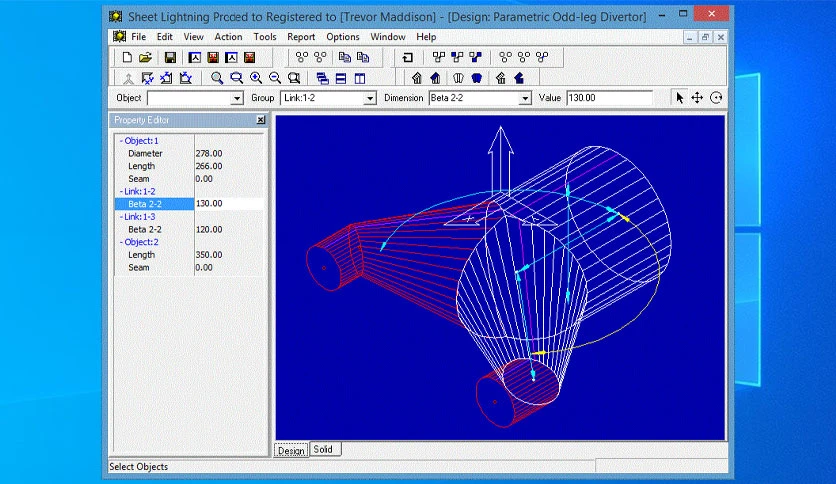Select the zoom window tool

click(236, 78)
